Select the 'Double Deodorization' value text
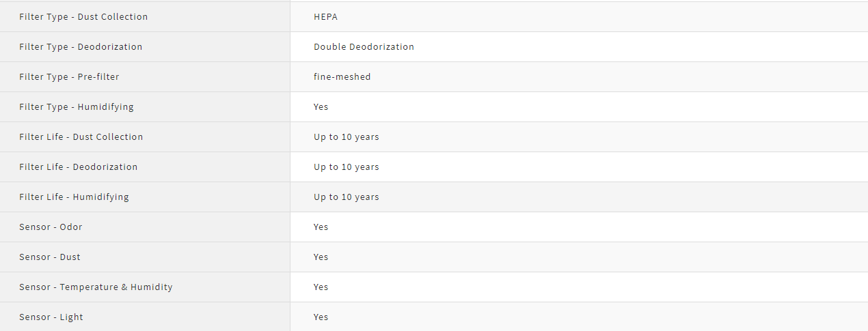Viewport: 868px width, 331px height. (x=364, y=47)
